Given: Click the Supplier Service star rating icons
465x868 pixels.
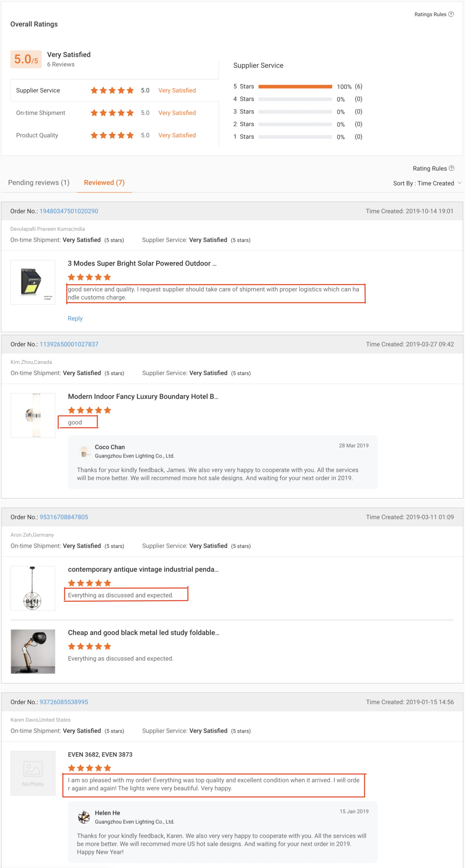Looking at the screenshot, I should [112, 90].
